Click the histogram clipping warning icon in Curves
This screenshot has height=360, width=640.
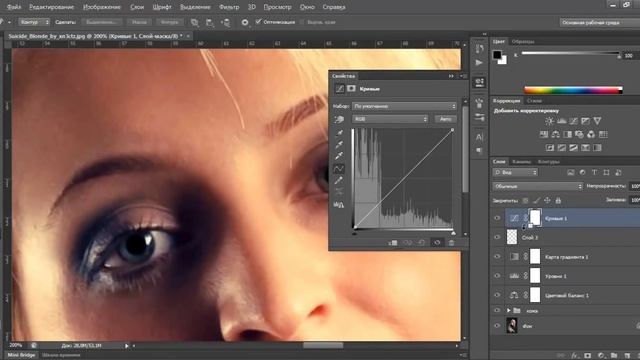[339, 204]
